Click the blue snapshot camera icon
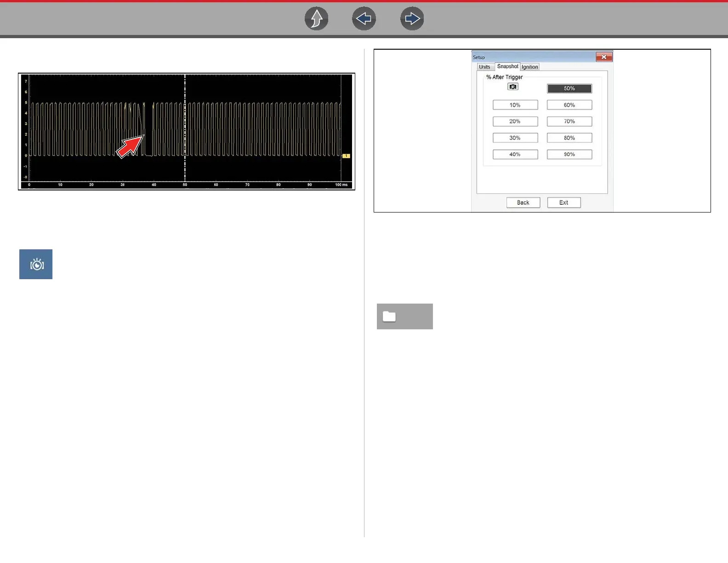728x563 pixels. (36, 264)
